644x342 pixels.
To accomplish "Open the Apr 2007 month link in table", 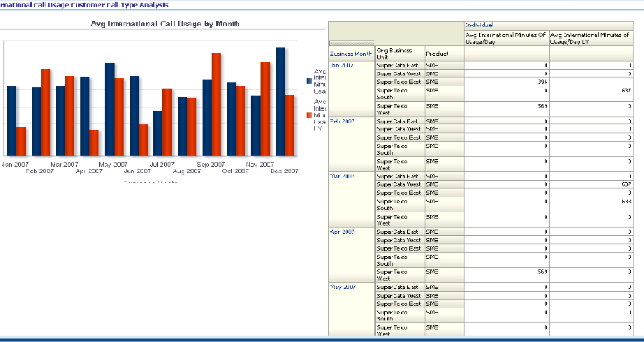I will [342, 232].
